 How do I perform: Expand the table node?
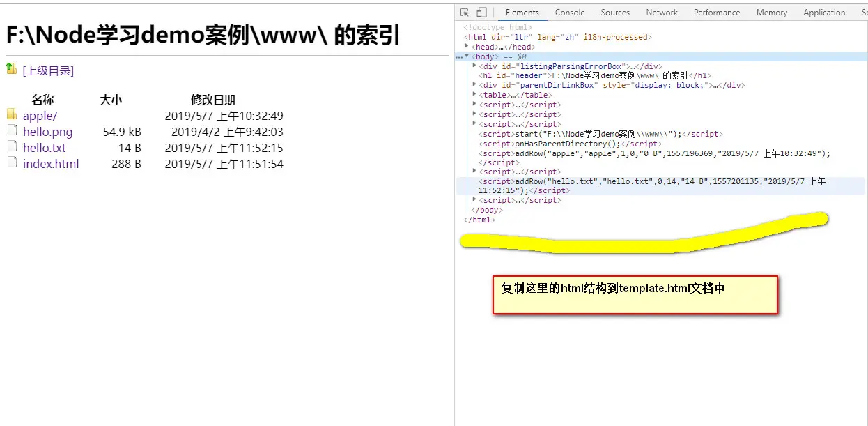[x=474, y=95]
